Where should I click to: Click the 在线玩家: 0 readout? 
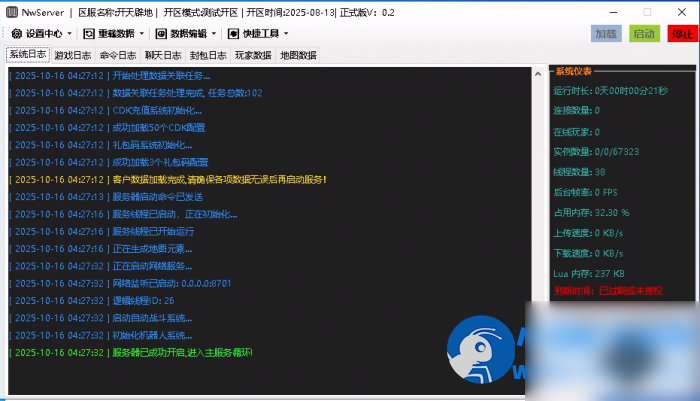(576, 132)
